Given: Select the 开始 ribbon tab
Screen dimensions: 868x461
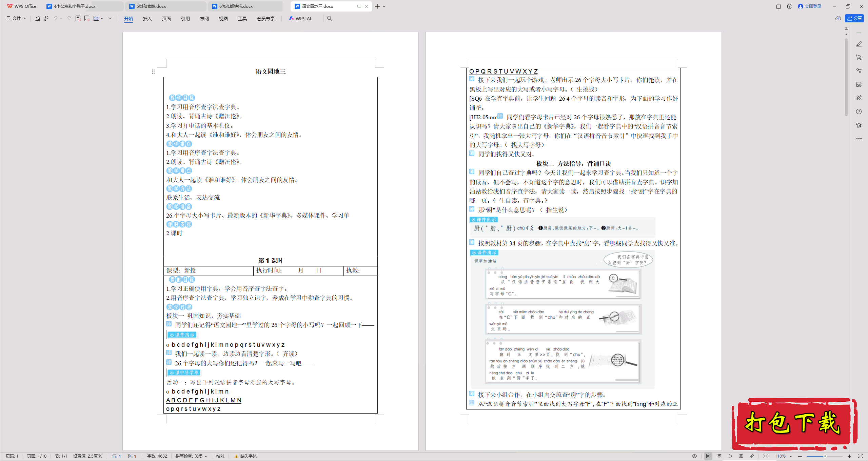Looking at the screenshot, I should click(129, 19).
